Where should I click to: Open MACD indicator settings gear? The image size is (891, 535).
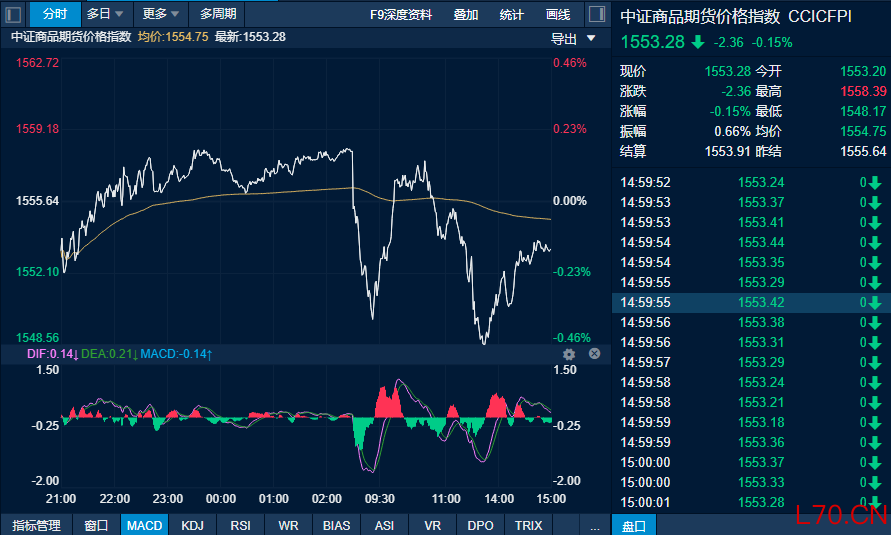point(569,354)
